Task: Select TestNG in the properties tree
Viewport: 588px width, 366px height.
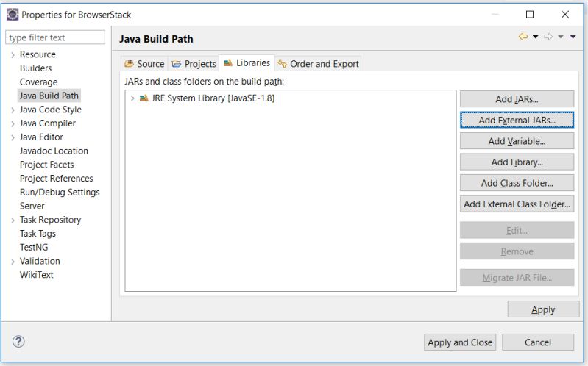Action: tap(34, 247)
